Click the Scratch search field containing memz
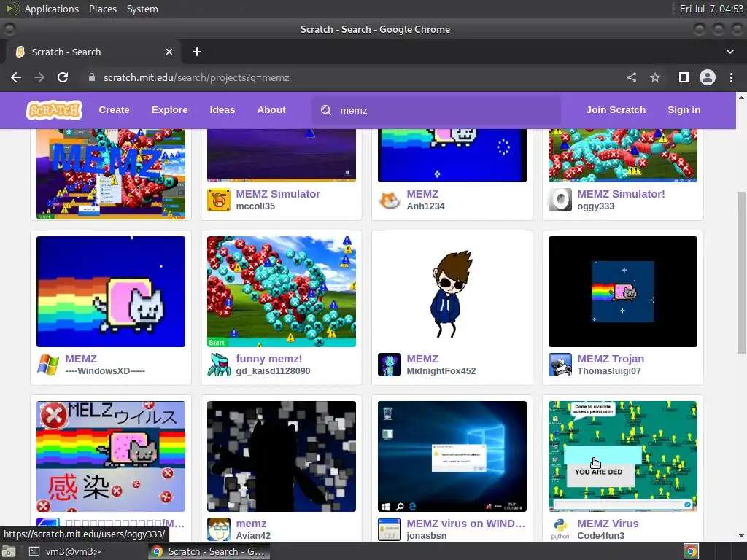 [436, 111]
